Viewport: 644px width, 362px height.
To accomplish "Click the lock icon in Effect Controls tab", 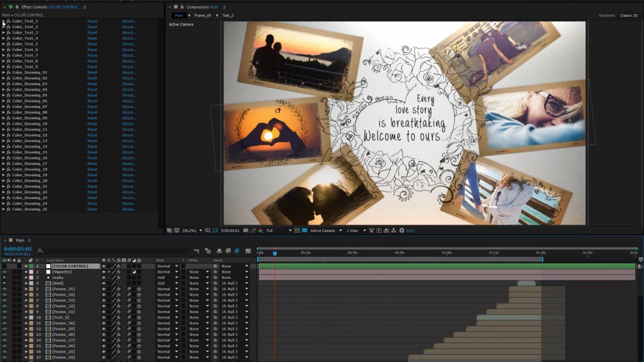I will point(17,7).
